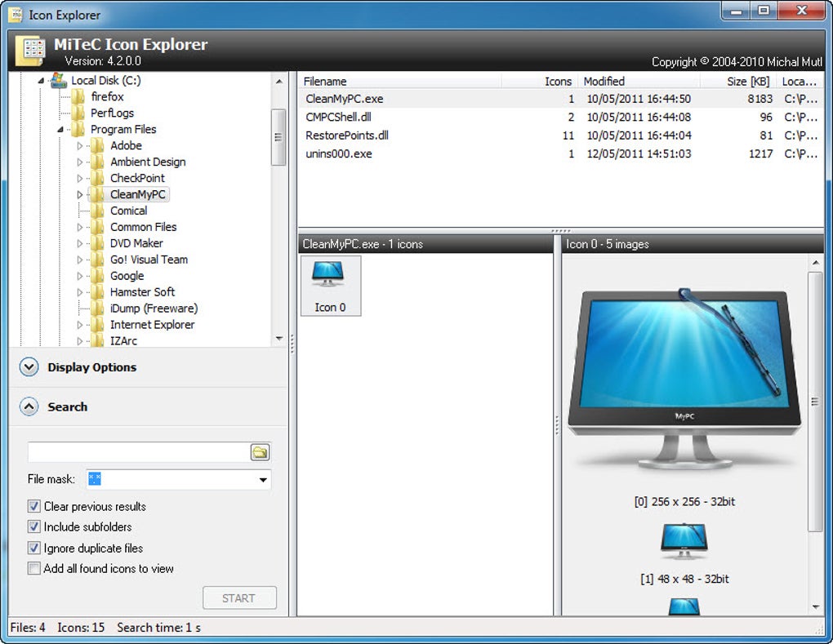Click the PerfLogs folder icon
Image resolution: width=833 pixels, height=644 pixels.
[x=78, y=113]
